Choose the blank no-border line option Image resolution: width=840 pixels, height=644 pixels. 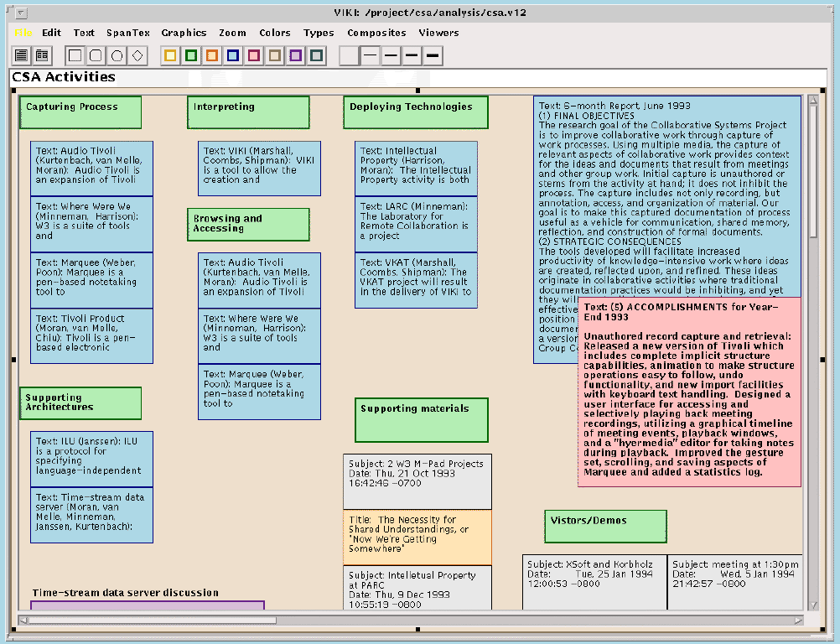[x=349, y=56]
